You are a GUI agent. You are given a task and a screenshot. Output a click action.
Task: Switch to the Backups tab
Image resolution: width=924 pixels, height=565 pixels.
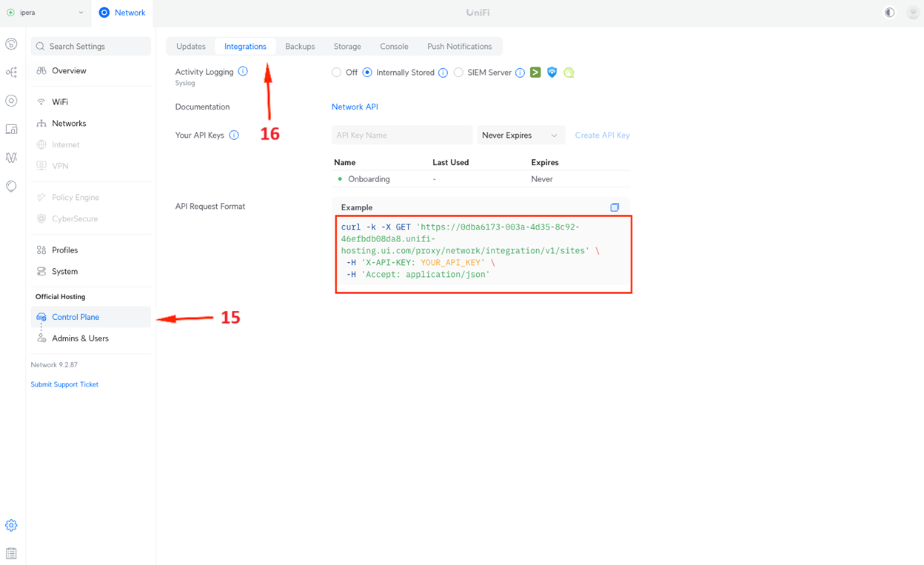pos(300,46)
